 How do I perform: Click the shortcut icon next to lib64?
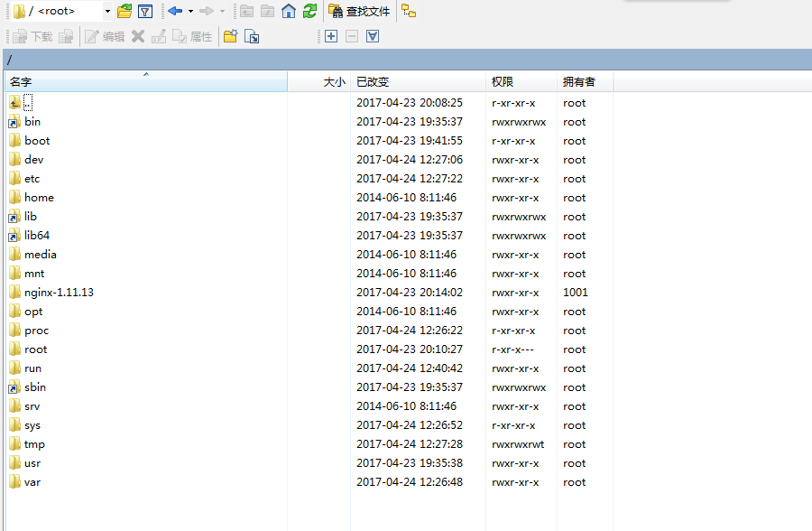pyautogui.click(x=14, y=236)
